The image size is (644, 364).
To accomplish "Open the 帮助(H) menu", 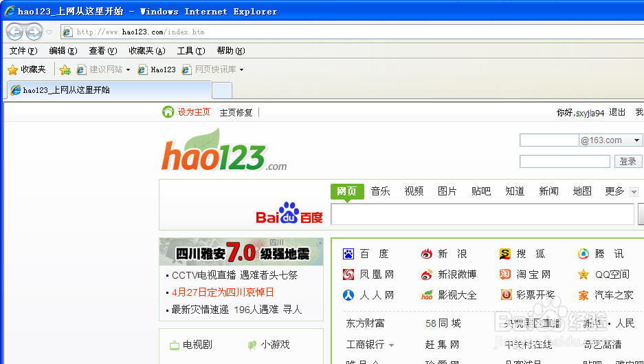I will click(x=231, y=51).
